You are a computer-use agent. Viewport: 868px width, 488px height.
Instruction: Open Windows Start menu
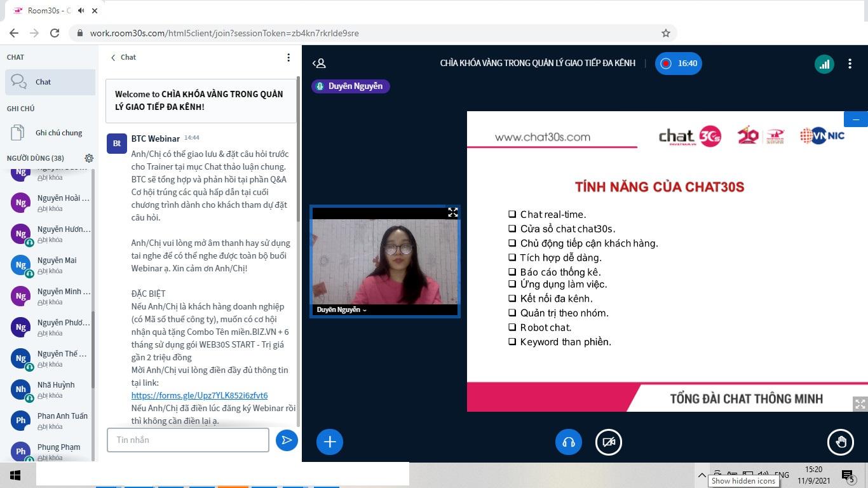click(15, 475)
